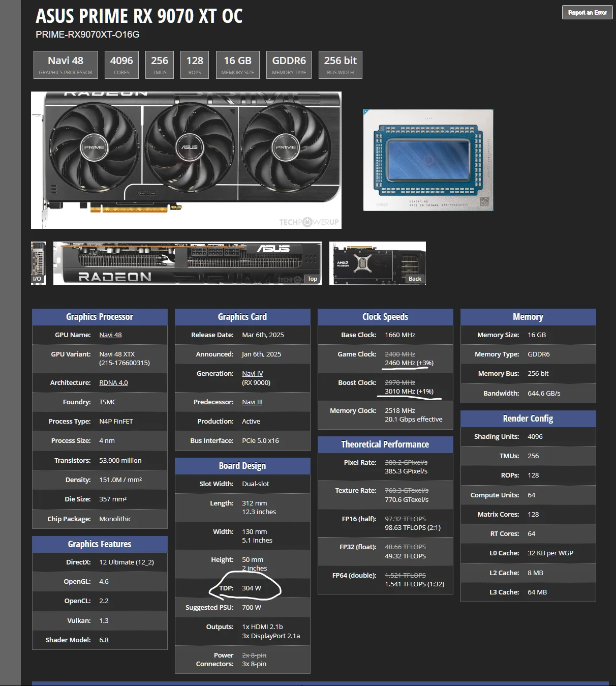View the Top side card thumbnail

(187, 263)
